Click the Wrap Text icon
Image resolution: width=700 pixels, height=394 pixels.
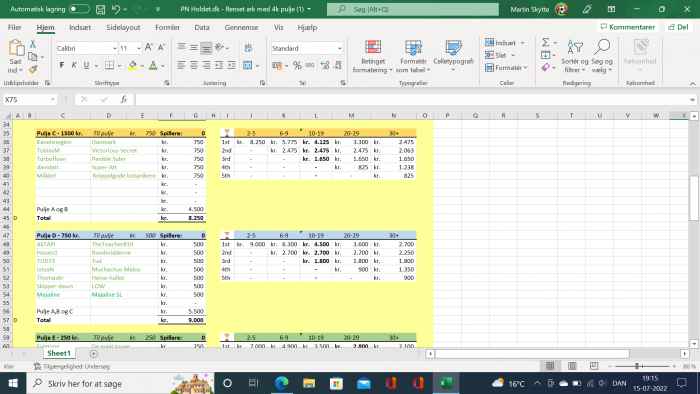[x=249, y=48]
